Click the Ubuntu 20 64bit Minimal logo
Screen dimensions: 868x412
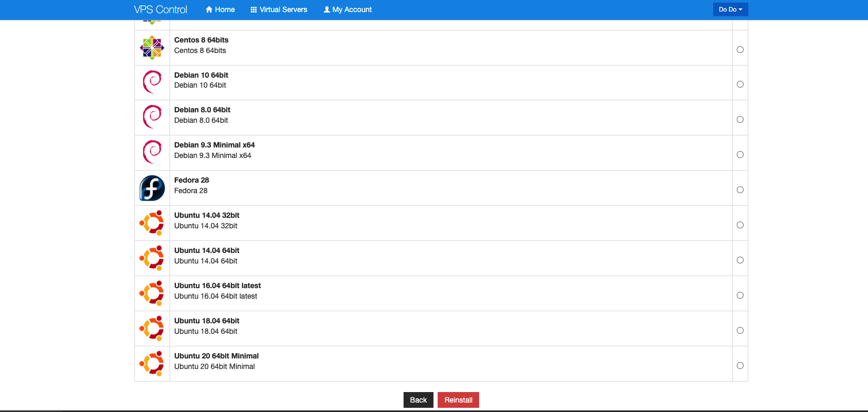pos(152,364)
